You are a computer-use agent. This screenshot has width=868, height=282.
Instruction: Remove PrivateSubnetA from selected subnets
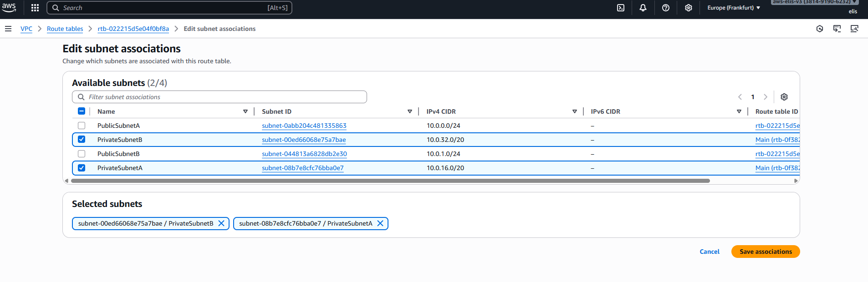pos(380,223)
